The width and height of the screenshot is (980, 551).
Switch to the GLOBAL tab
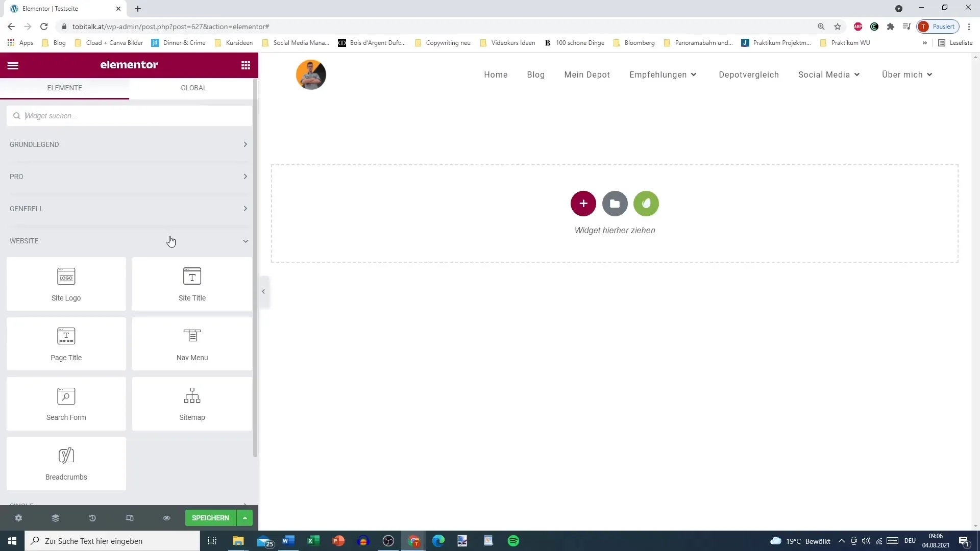tap(193, 88)
